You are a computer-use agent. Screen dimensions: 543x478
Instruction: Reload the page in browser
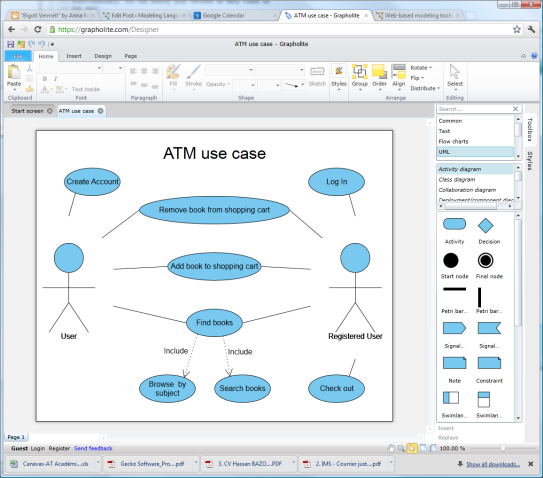tap(38, 29)
